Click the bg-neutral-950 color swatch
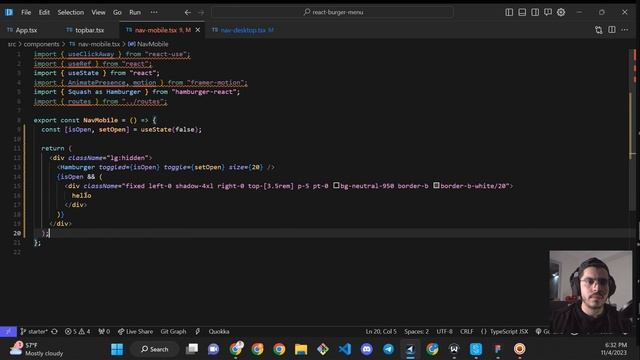The image size is (640, 360). tap(336, 185)
